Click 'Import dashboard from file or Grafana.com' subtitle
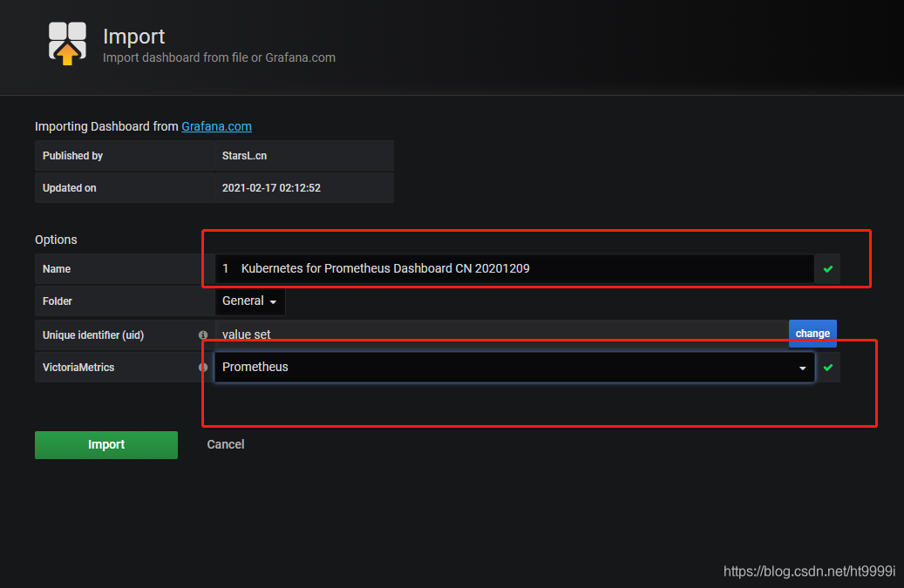 coord(219,57)
